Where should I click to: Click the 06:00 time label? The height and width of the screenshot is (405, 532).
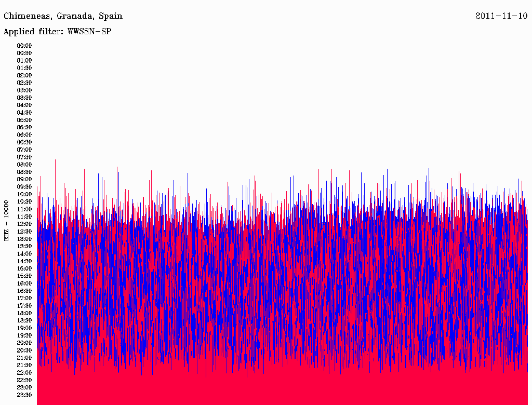click(24, 134)
